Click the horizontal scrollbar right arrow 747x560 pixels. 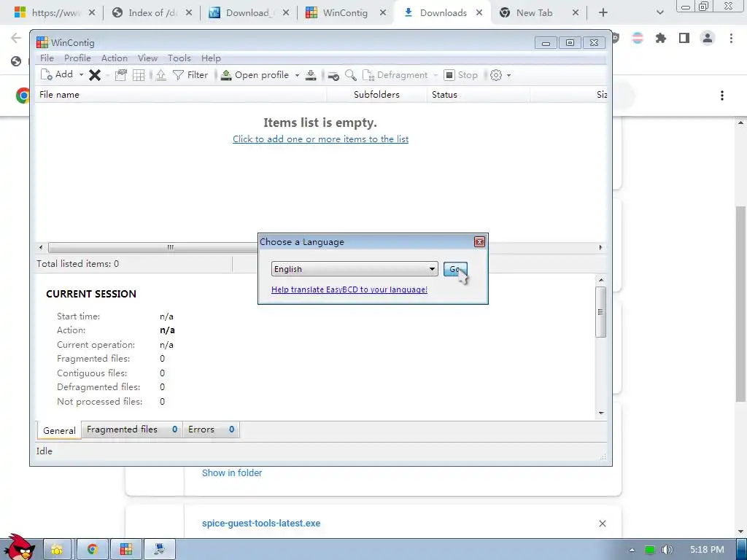600,247
